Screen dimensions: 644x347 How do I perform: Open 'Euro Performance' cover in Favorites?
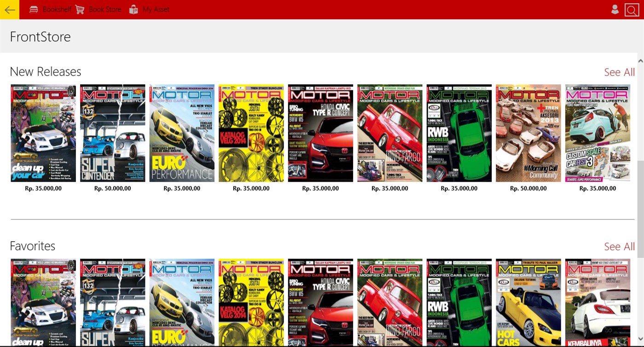coord(182,303)
